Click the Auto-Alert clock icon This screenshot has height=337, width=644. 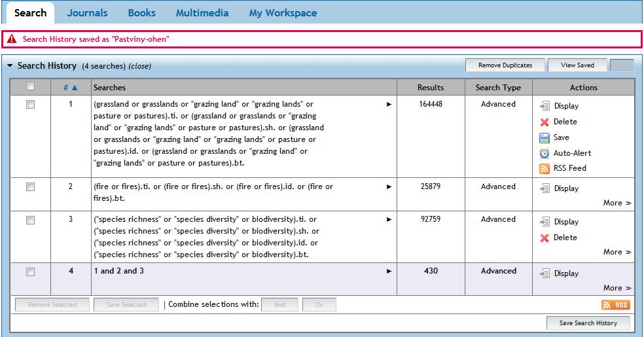coord(545,153)
